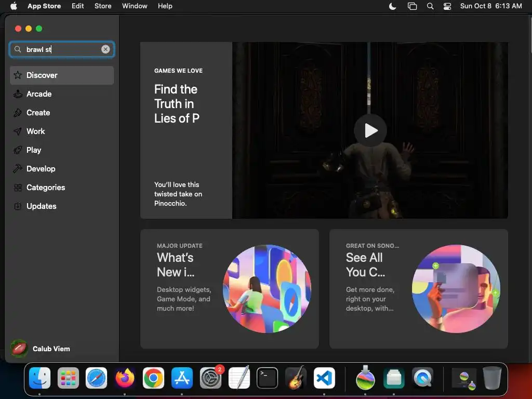Launch Visual Studio Code from the Dock
Screen dimensions: 532x399
tap(324, 378)
